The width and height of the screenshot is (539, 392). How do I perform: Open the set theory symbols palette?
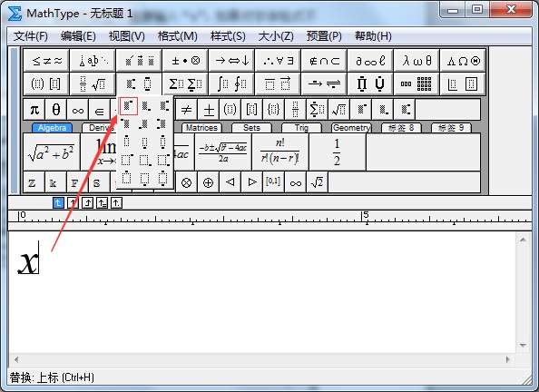tap(324, 61)
